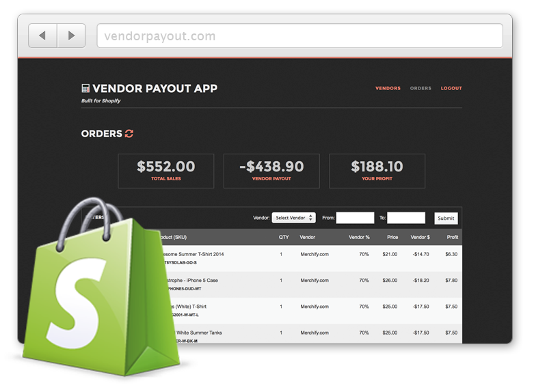Screen dimensions: 534x392
Task: Click the Logout link
Action: (x=451, y=88)
